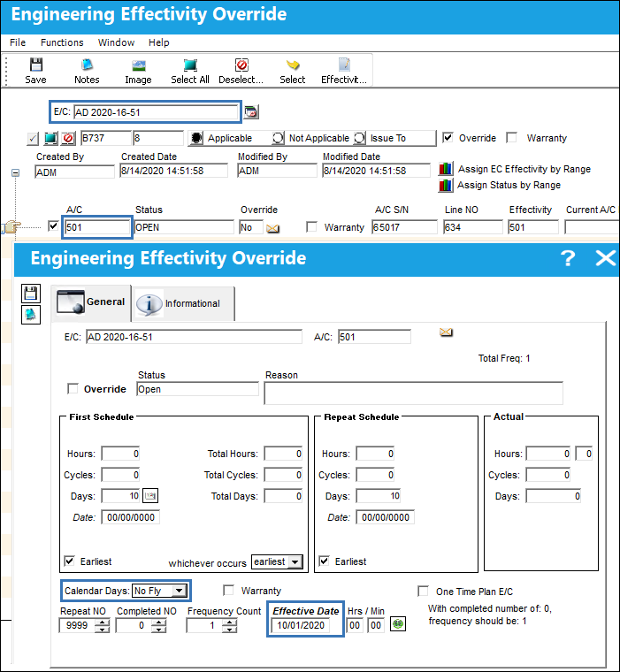Decrease the Frequency Count spinner

tap(229, 630)
